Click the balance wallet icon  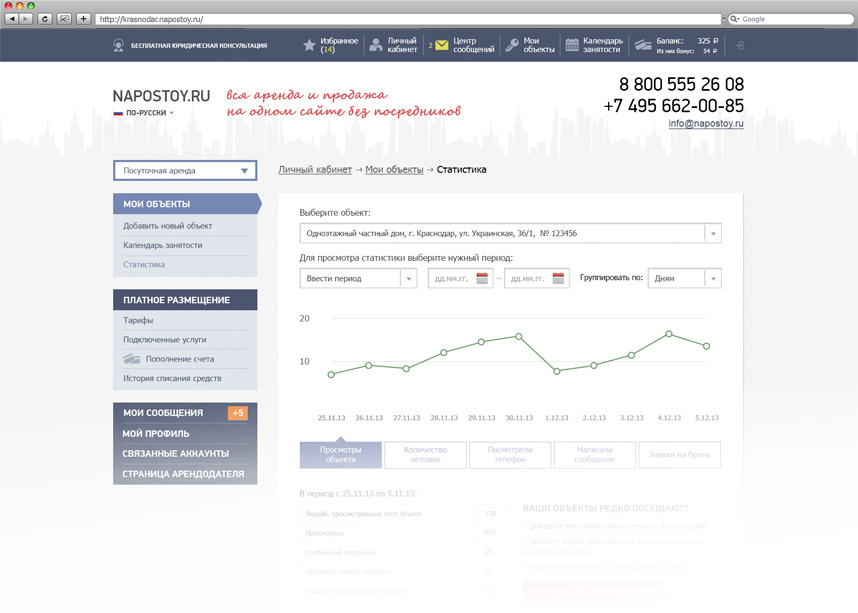[642, 45]
